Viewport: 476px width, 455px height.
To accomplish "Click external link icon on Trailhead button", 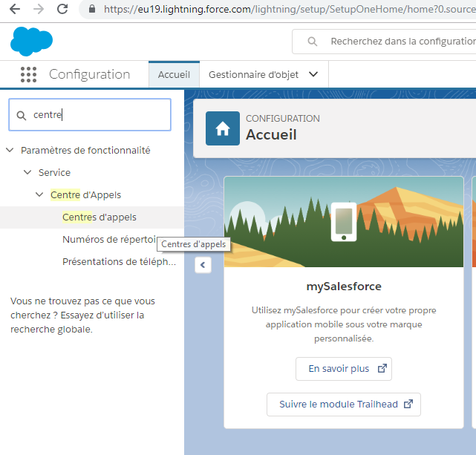I will (x=408, y=404).
